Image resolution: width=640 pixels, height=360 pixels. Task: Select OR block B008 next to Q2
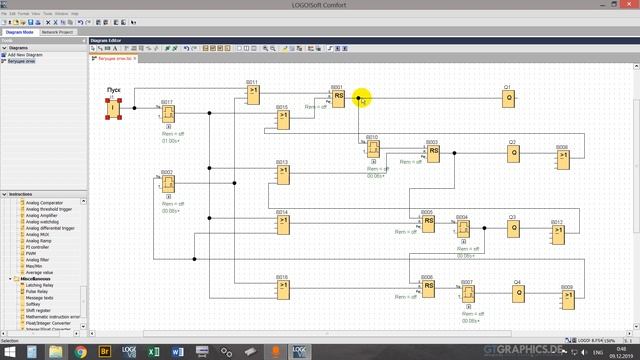[x=563, y=160]
